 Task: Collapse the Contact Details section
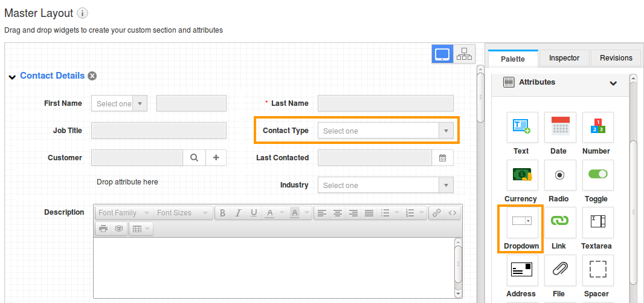[x=12, y=77]
